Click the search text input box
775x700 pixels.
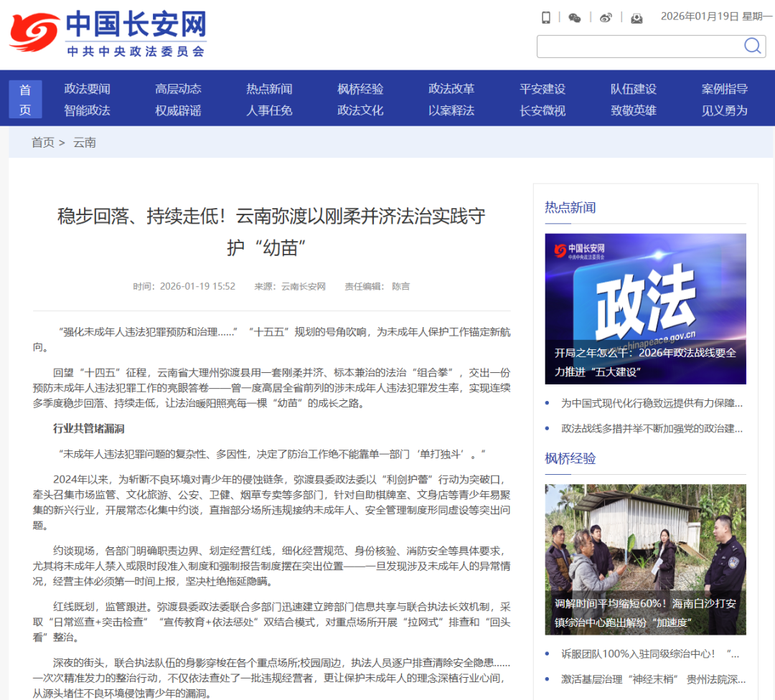(639, 46)
